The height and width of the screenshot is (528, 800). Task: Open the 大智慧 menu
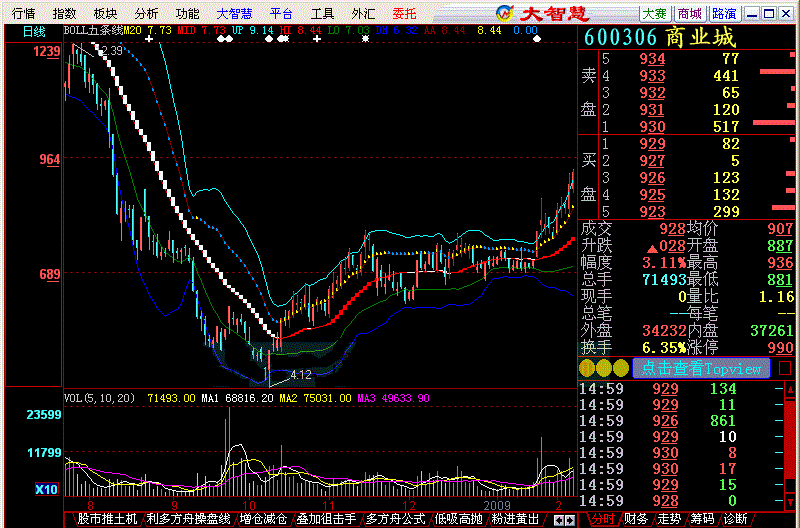[234, 14]
